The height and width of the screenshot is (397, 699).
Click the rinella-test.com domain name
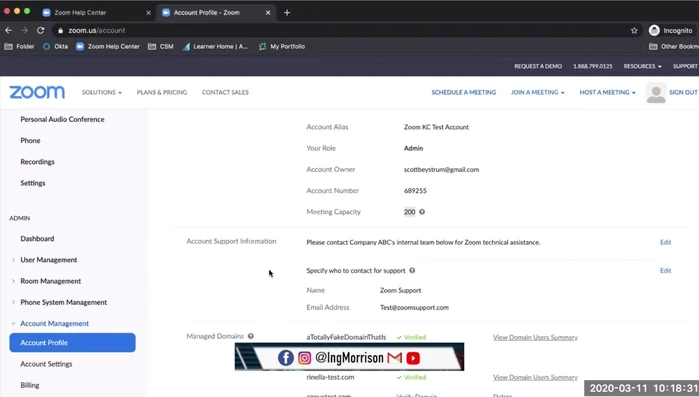(330, 377)
